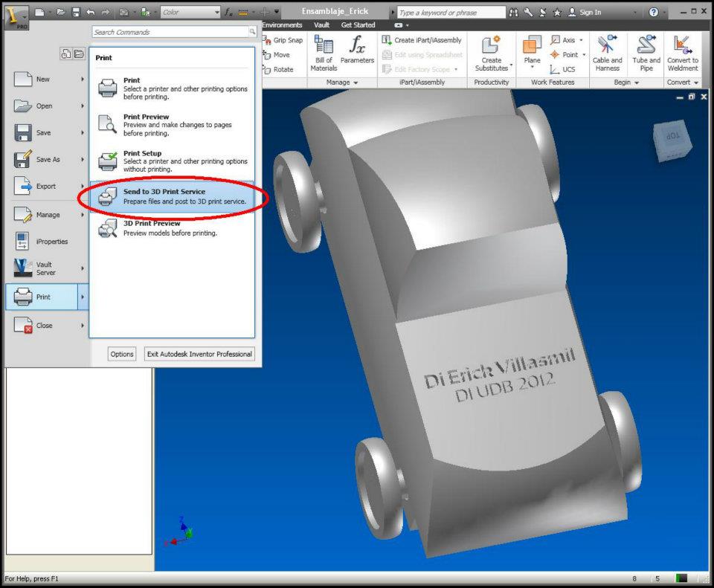The width and height of the screenshot is (714, 588).
Task: Click the fx parameters icon in title bar
Action: (228, 13)
